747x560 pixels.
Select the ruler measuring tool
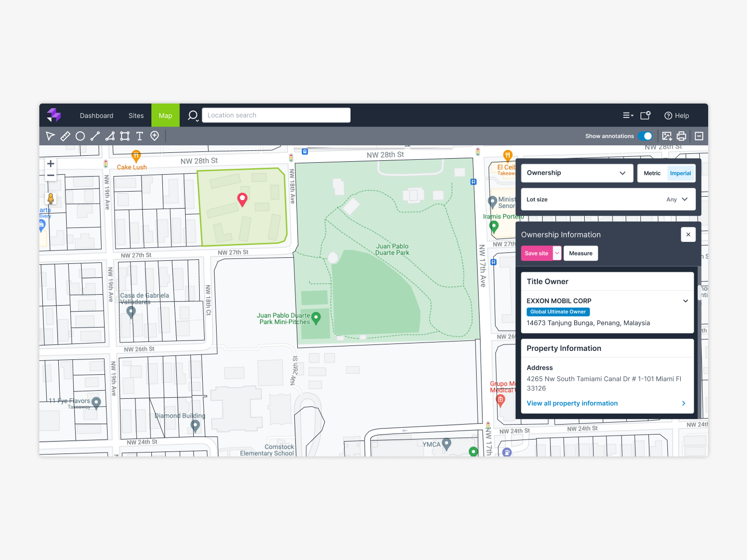65,135
